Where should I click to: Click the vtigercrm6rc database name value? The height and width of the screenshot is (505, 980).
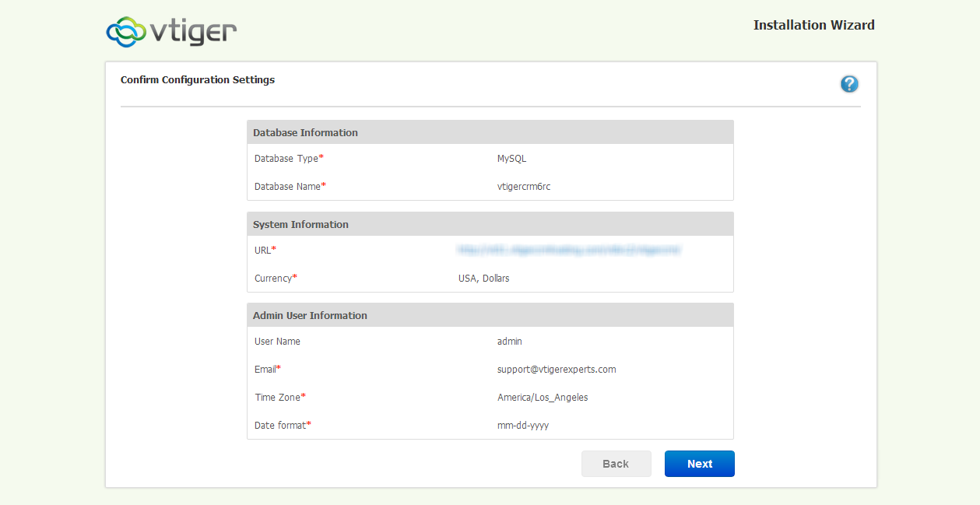coord(523,187)
